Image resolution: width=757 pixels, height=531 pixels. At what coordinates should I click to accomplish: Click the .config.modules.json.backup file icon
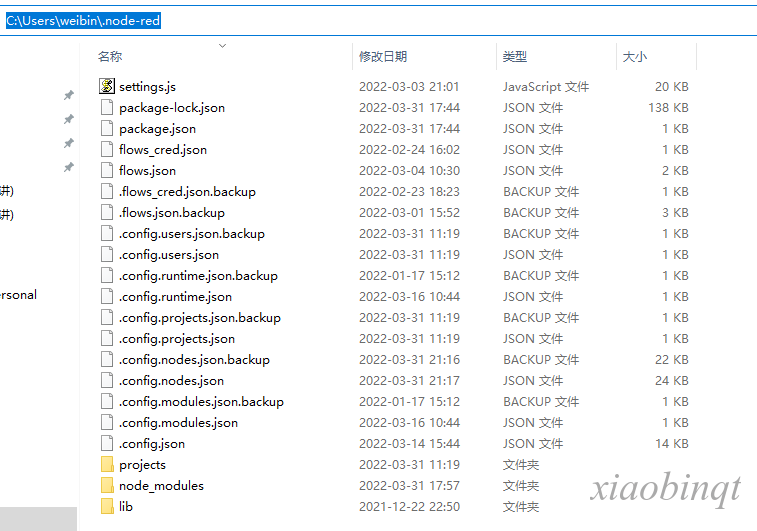tap(107, 401)
